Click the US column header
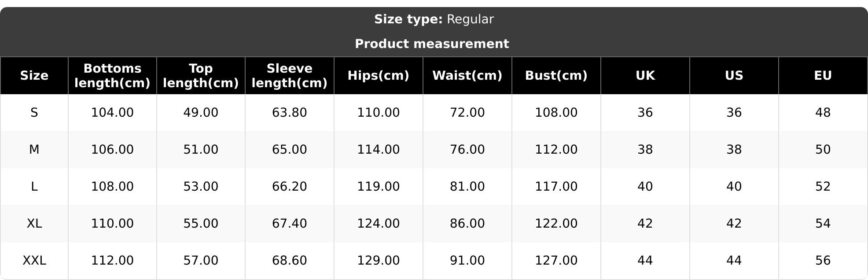Screen dimensions: 868x280 [734, 76]
